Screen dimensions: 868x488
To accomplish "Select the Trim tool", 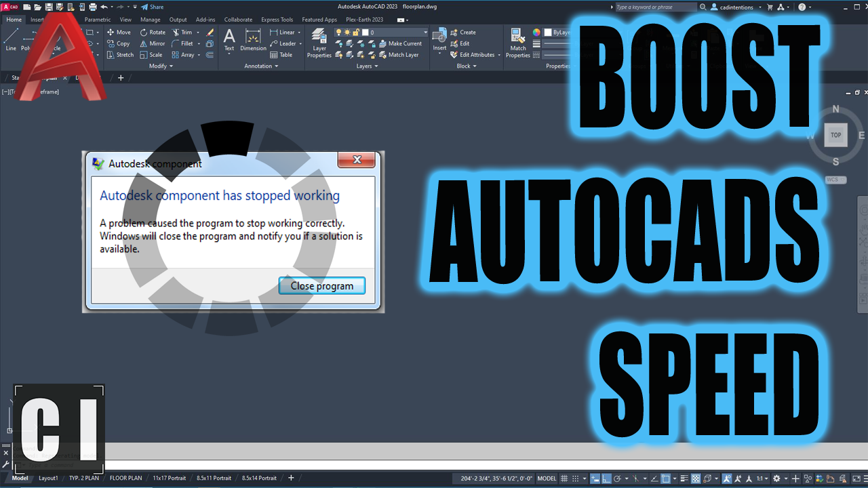I will click(182, 32).
